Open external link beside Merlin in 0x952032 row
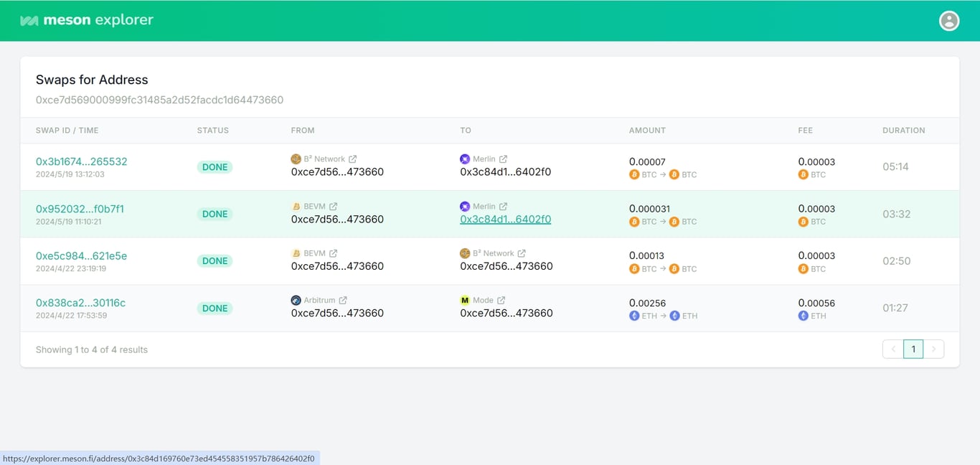The width and height of the screenshot is (980, 465). coord(503,207)
